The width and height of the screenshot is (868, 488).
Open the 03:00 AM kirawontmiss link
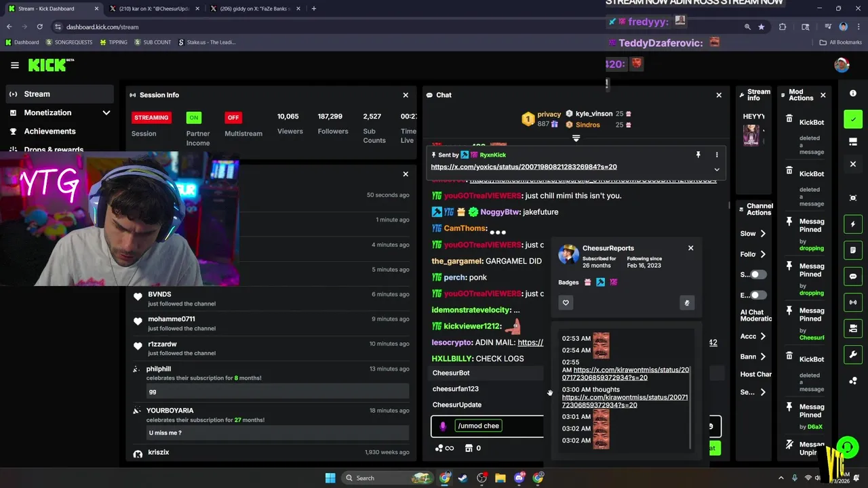coord(625,401)
